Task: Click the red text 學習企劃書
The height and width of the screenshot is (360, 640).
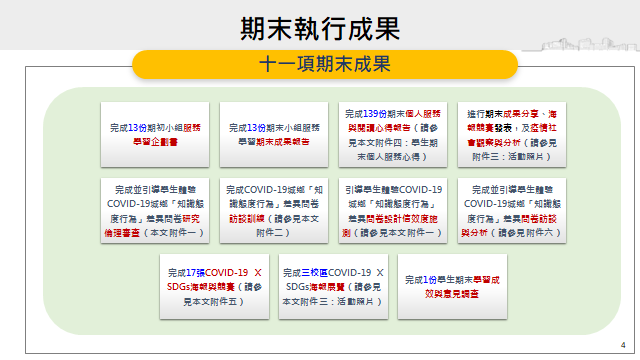Action: pos(156,142)
